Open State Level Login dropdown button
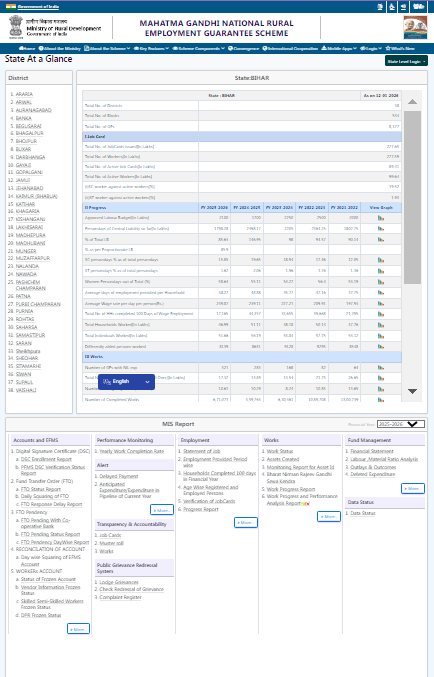This screenshot has width=434, height=677. pyautogui.click(x=406, y=61)
